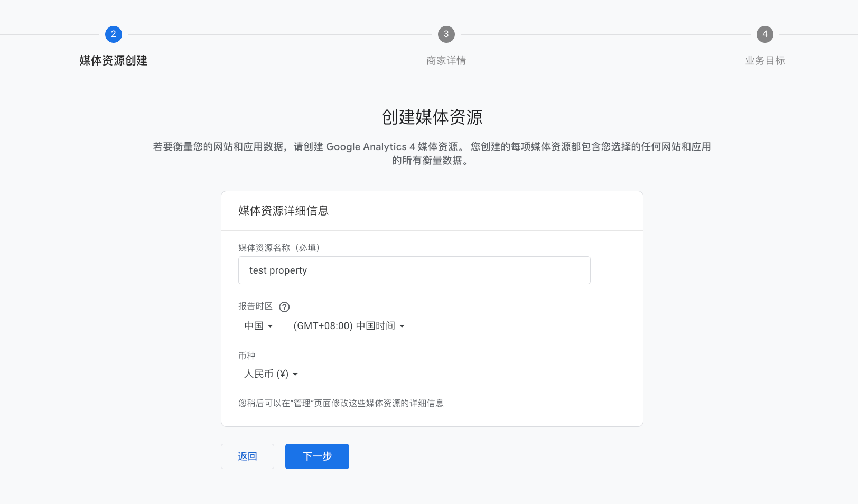Select the 商家详情 step label
This screenshot has width=858, height=504.
pos(446,60)
